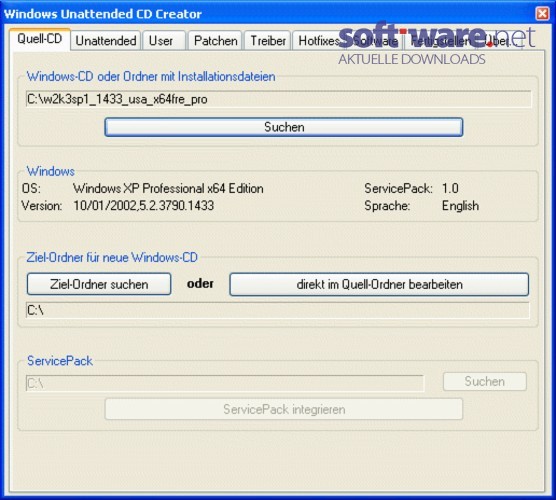
Task: Click the OS name Windows XP Professional x64 Edition
Action: 168,188
